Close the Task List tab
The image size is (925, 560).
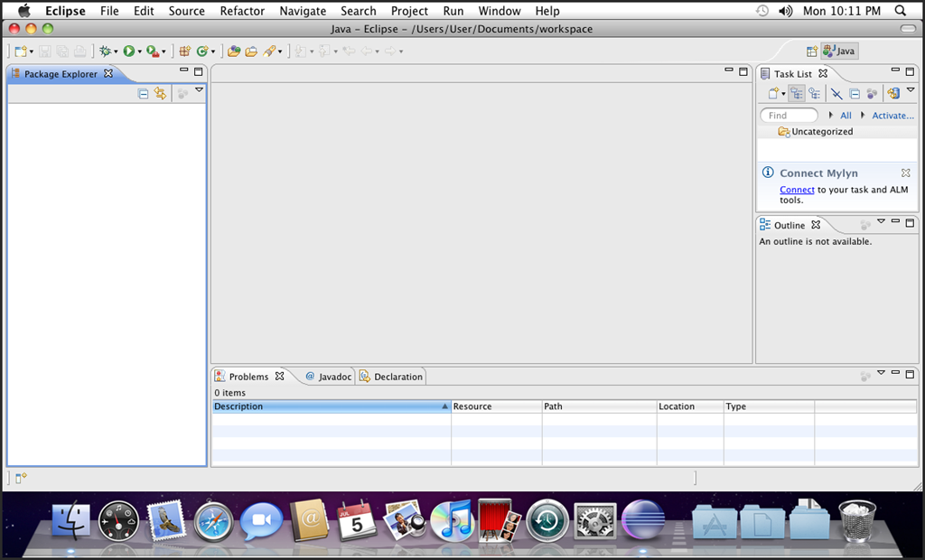click(823, 73)
